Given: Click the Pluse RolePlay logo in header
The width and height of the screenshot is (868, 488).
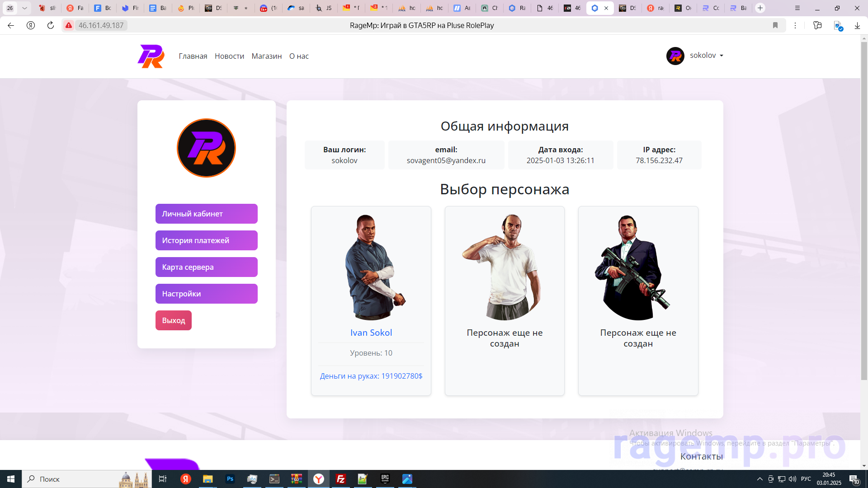Looking at the screenshot, I should [x=151, y=56].
